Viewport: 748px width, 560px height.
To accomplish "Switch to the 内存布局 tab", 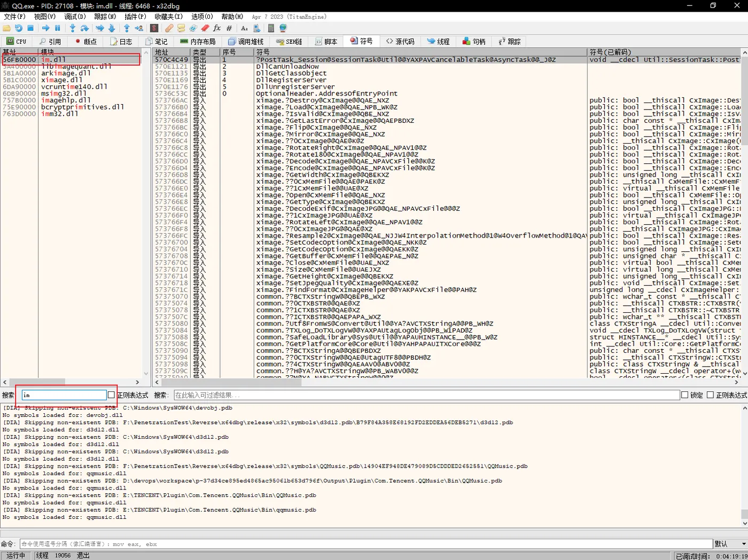I will [198, 41].
